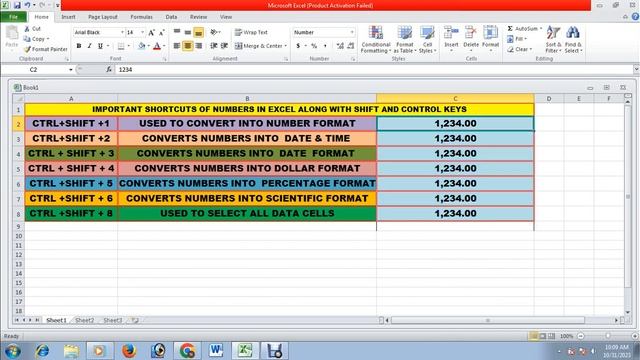640x360 pixels.
Task: Open Sort & Filter menu
Action: (553, 39)
